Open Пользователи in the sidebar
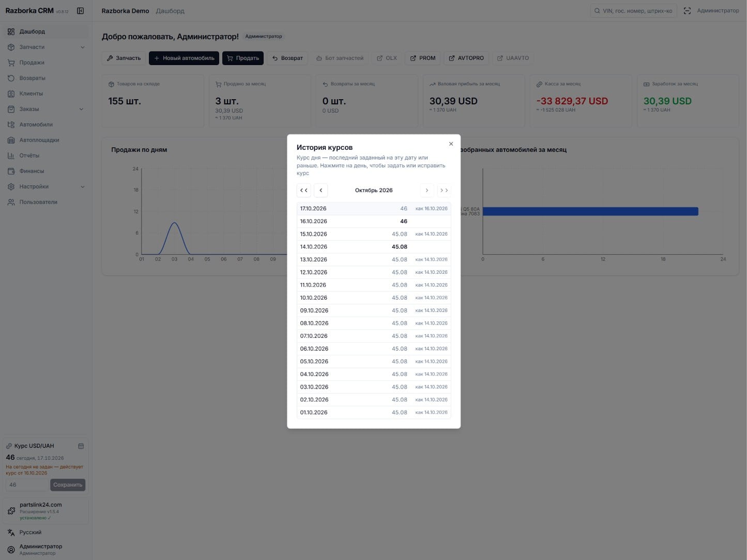This screenshot has width=747, height=560. click(45, 202)
